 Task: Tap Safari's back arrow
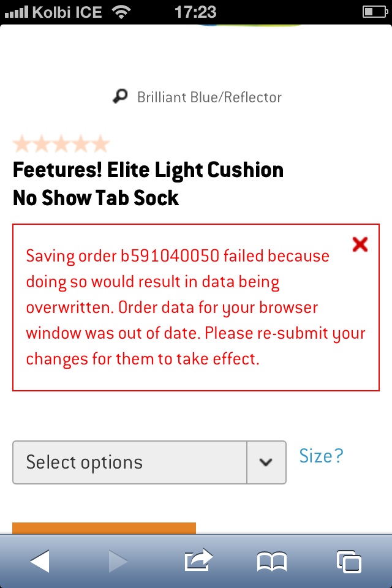click(40, 560)
